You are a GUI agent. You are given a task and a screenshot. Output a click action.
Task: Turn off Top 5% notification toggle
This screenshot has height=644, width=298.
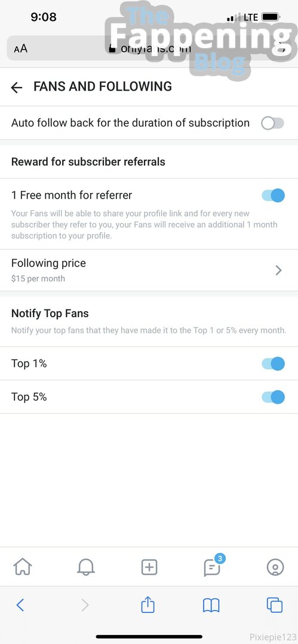(273, 397)
